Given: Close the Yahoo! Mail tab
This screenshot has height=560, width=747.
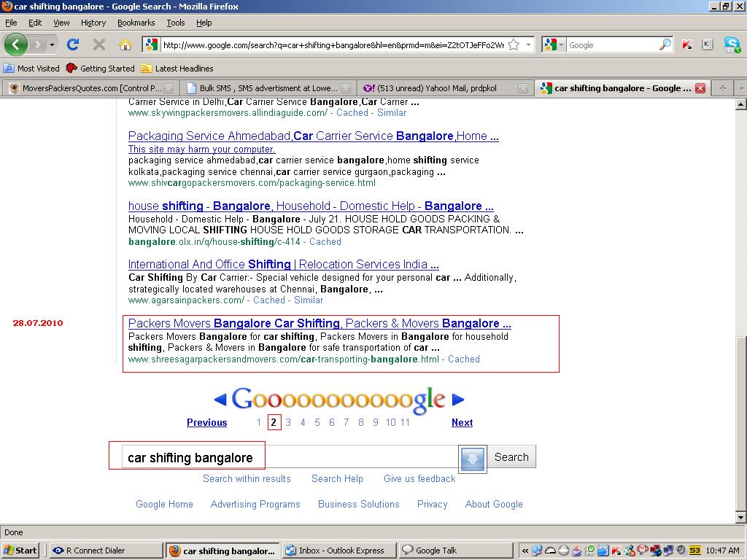Looking at the screenshot, I should point(523,88).
